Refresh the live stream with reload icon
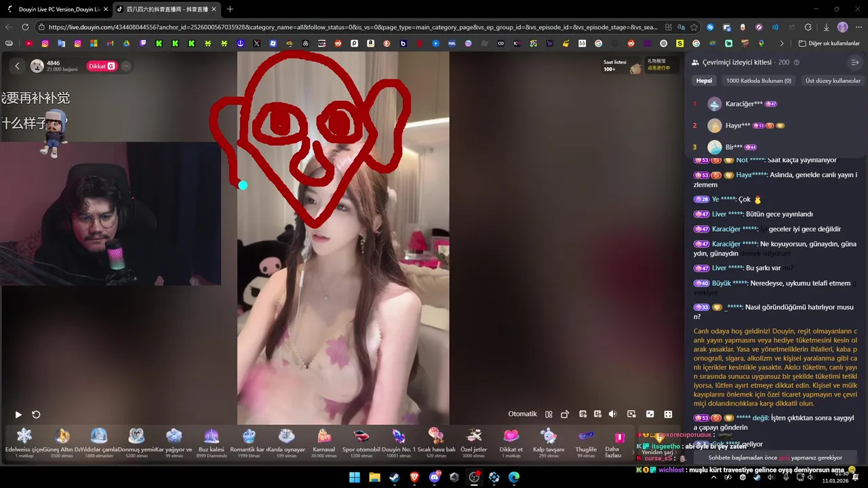Viewport: 868px width, 488px height. pyautogui.click(x=36, y=415)
